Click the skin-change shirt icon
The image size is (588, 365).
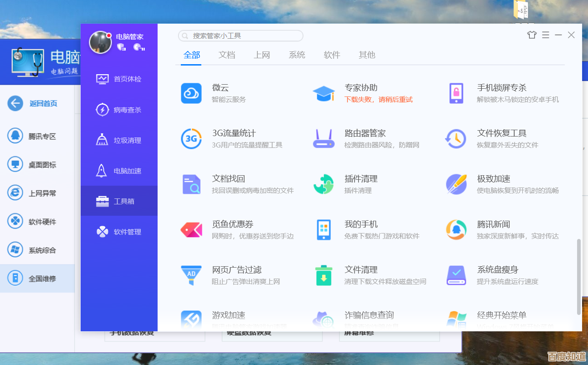(532, 35)
